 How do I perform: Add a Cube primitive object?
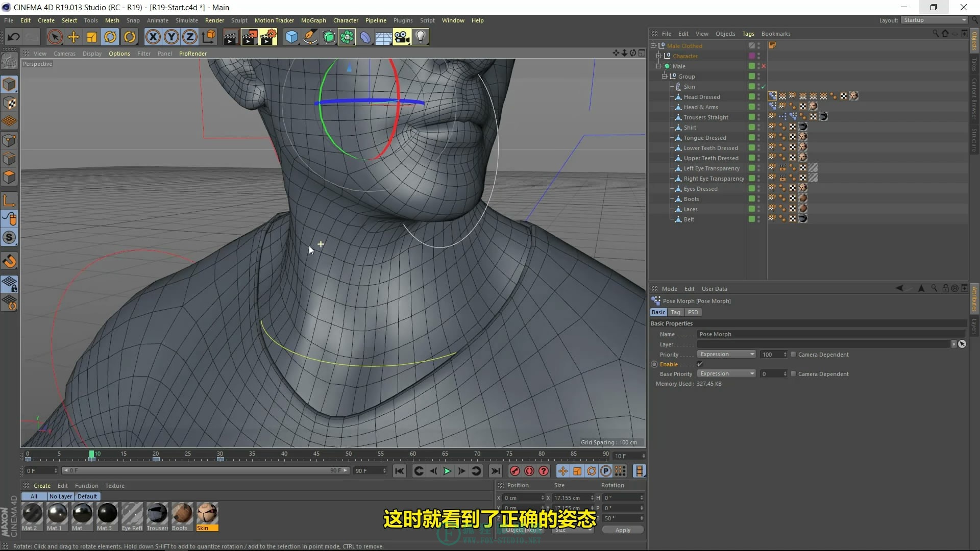click(291, 37)
